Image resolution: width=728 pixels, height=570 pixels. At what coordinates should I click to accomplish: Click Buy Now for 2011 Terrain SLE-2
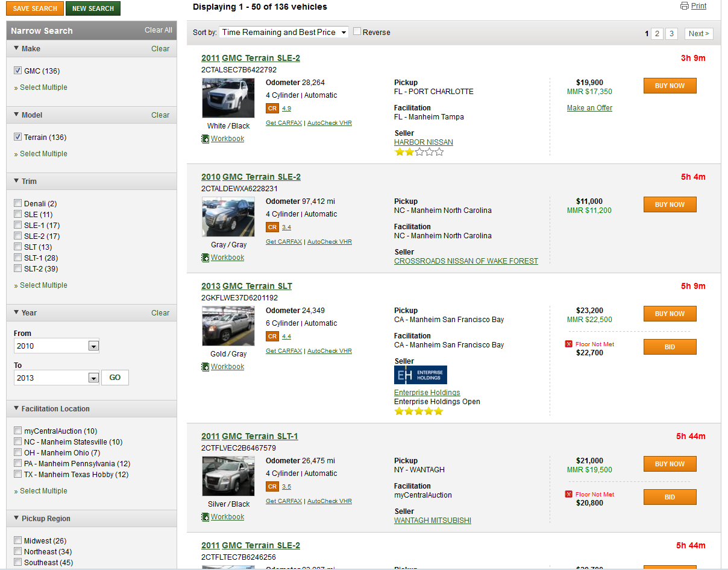pos(670,86)
